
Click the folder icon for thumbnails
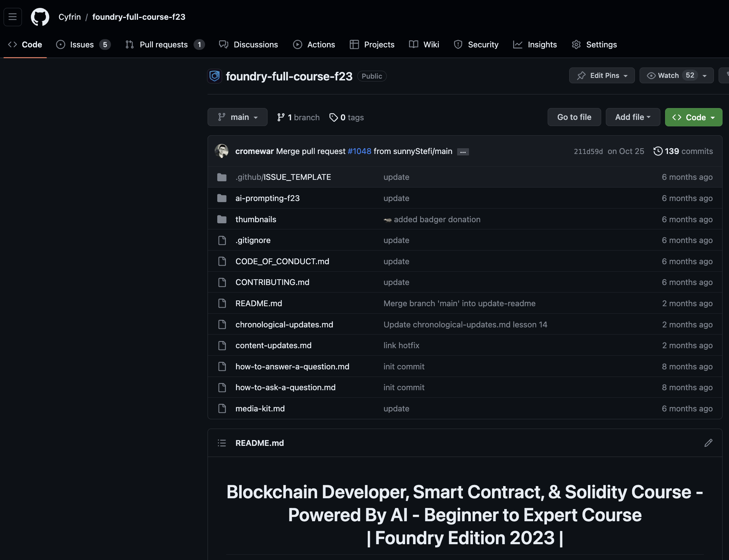coord(222,219)
